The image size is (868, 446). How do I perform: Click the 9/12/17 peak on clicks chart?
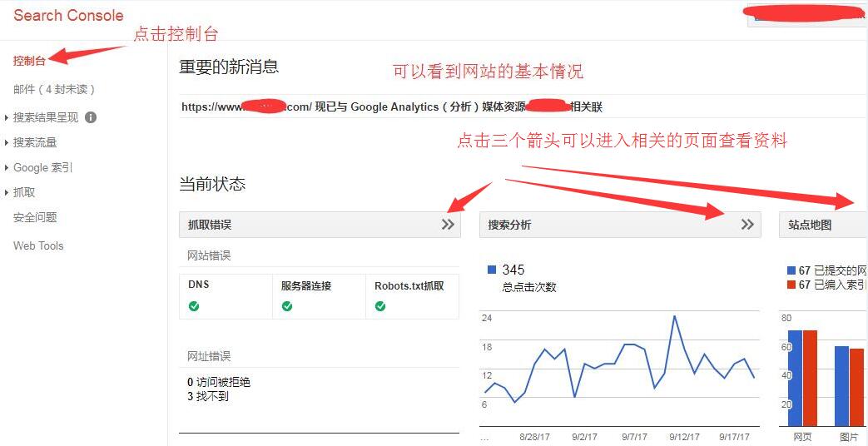(674, 316)
